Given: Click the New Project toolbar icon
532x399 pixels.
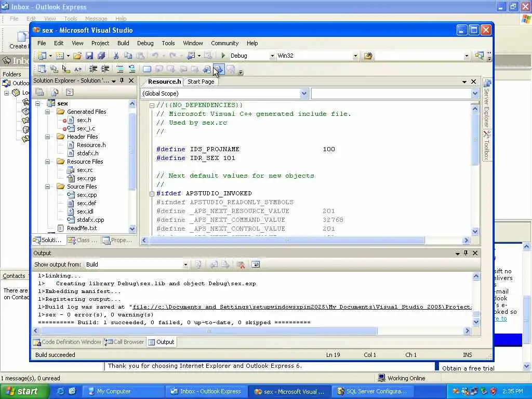Looking at the screenshot, I should (x=42, y=56).
